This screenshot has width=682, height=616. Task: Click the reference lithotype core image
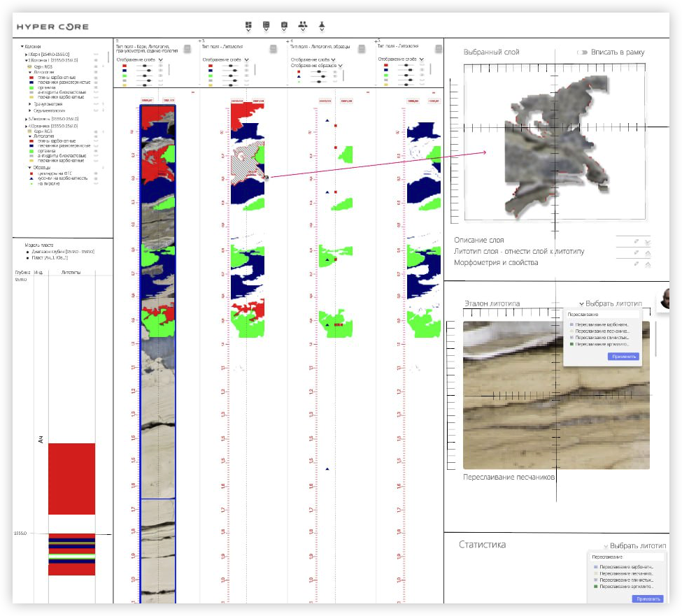coord(556,395)
